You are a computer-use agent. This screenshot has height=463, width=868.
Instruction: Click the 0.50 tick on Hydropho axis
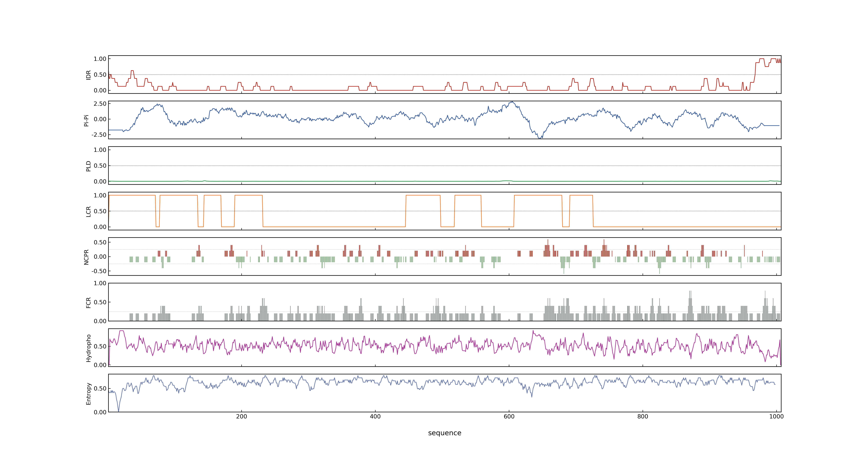click(x=100, y=346)
